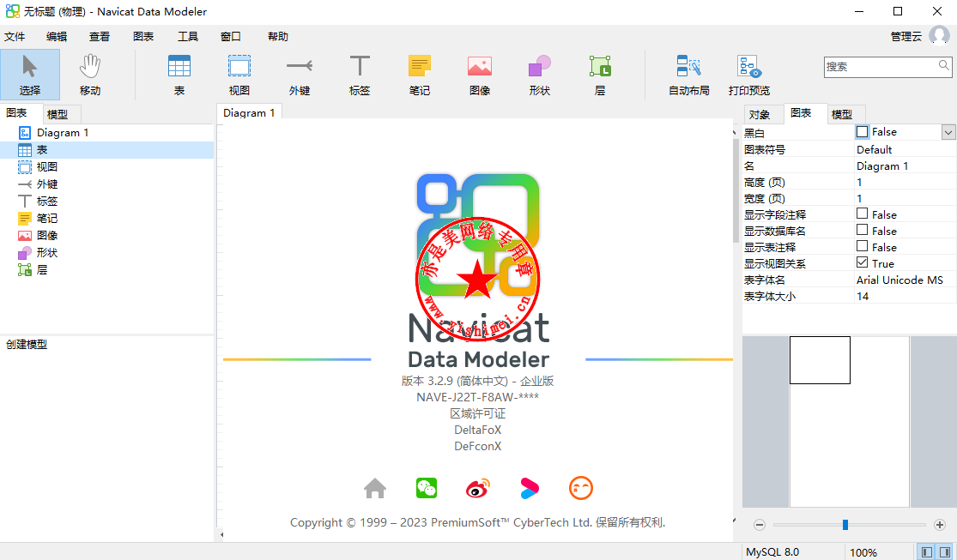
Task: Open the 查看 menu
Action: click(x=100, y=37)
